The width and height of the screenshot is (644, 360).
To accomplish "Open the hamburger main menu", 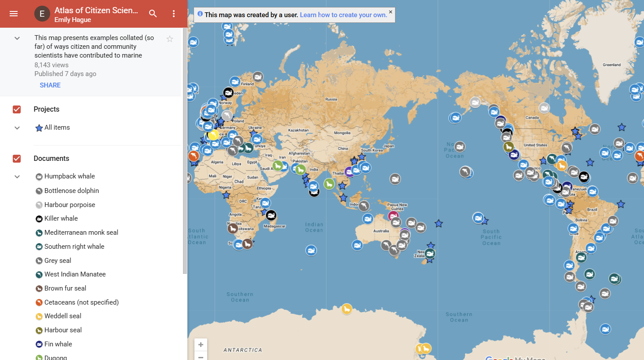I will click(14, 14).
